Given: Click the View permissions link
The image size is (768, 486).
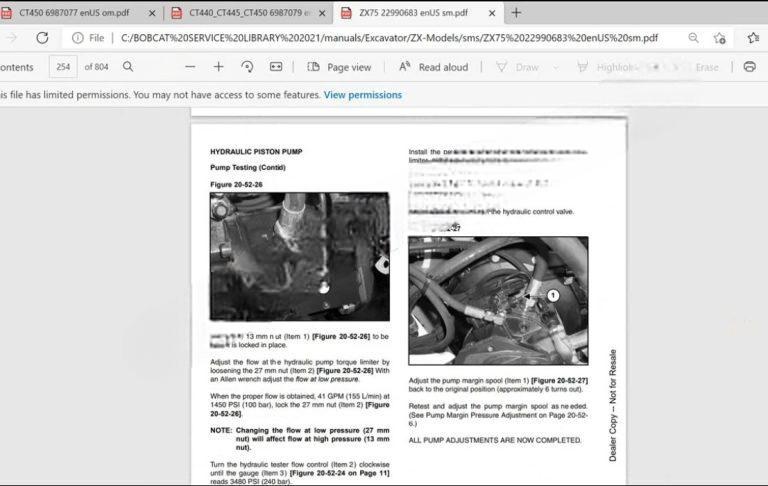Looking at the screenshot, I should tap(362, 95).
